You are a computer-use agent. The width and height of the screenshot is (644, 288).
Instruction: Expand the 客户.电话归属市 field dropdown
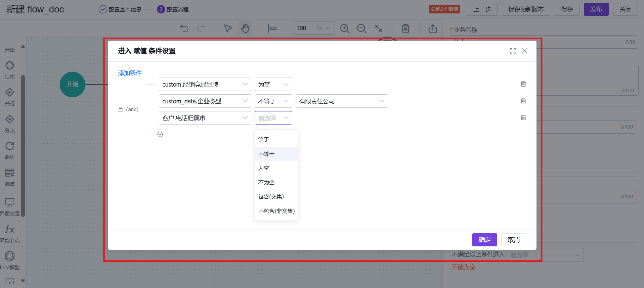click(205, 118)
